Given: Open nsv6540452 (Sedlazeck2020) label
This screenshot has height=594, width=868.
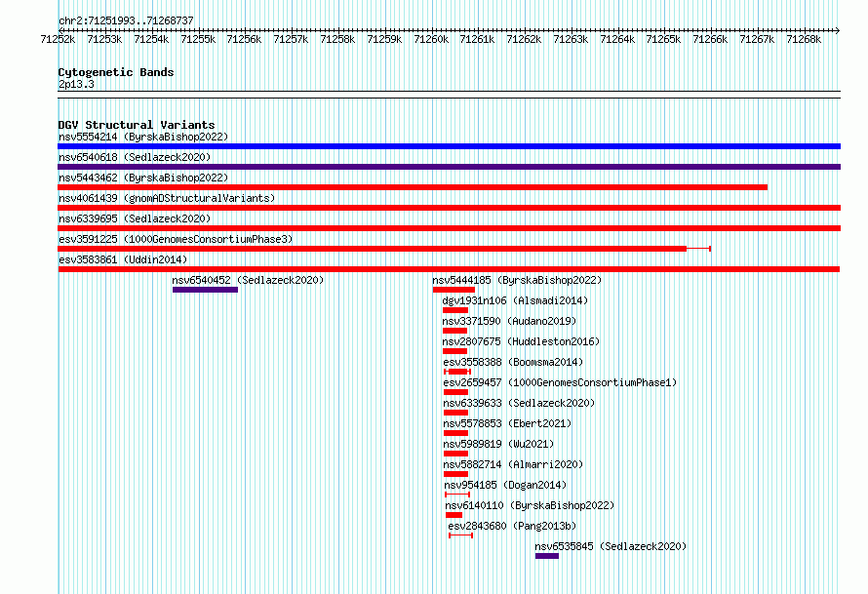Looking at the screenshot, I should 248,280.
